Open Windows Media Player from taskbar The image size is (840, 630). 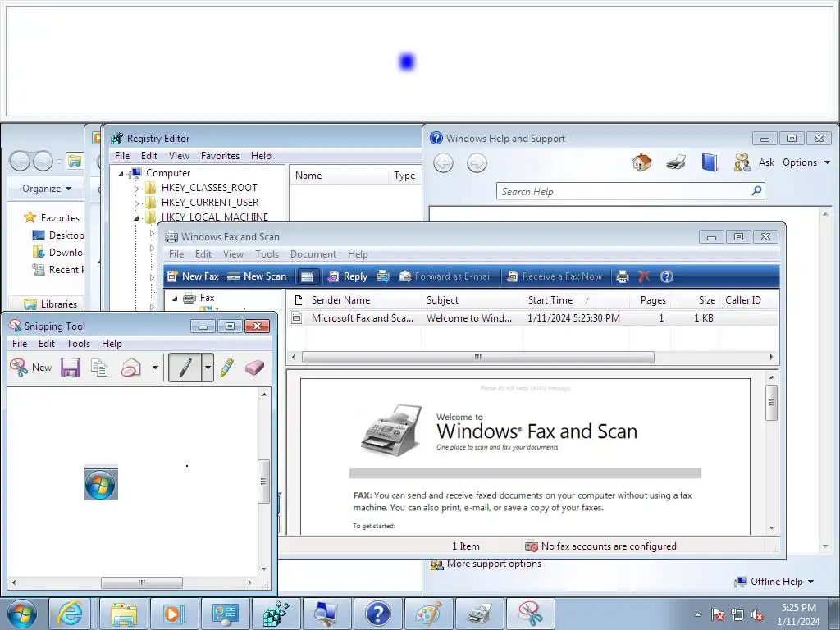[173, 614]
